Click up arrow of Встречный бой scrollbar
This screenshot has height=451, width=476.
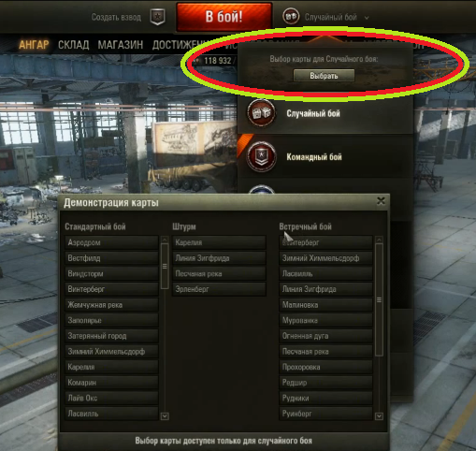coord(379,240)
